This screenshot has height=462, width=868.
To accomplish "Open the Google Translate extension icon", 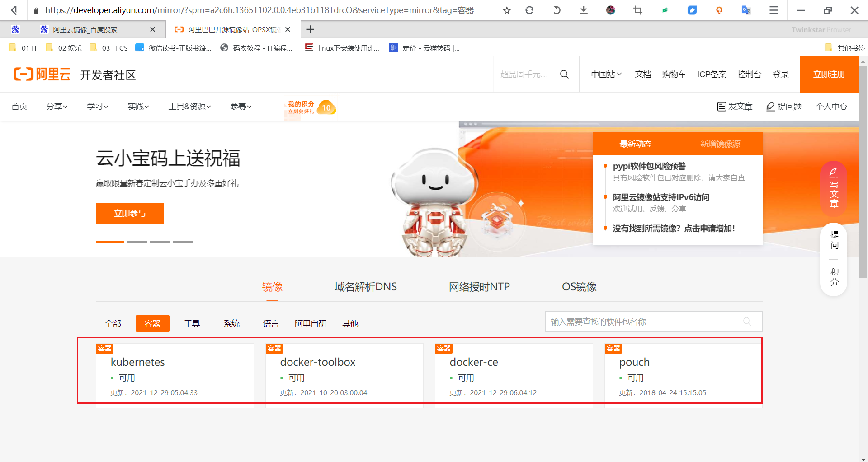I will click(x=746, y=10).
